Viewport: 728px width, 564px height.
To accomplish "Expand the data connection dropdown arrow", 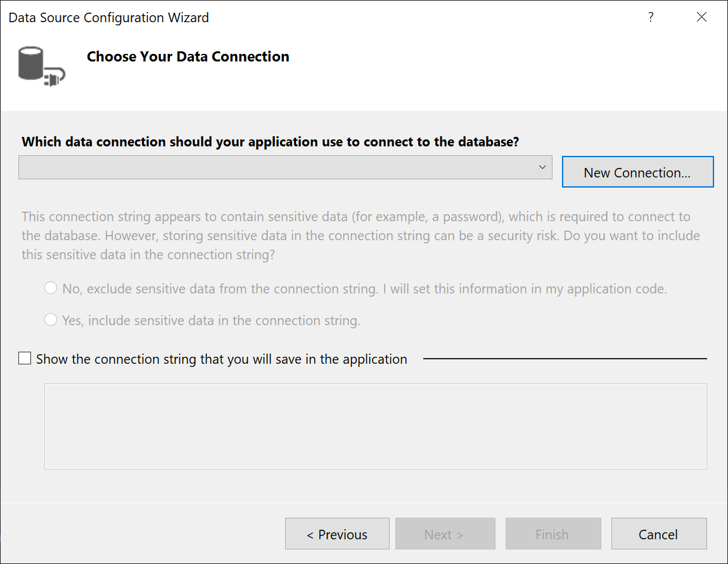I will pyautogui.click(x=542, y=167).
